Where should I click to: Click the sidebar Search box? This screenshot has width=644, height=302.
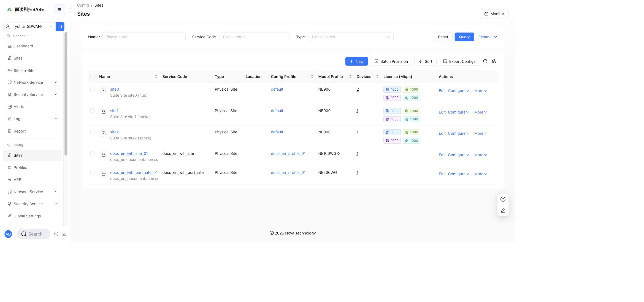(x=33, y=234)
